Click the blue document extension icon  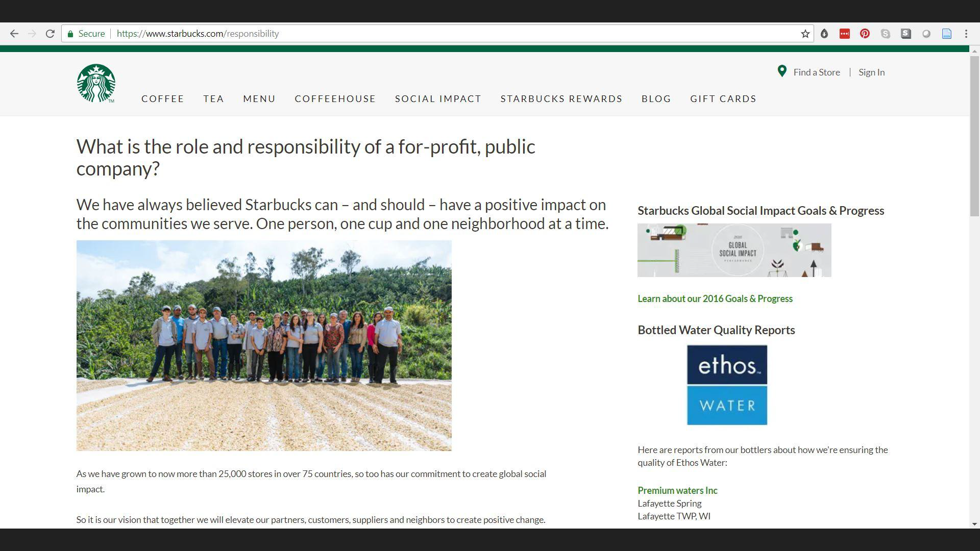[947, 34]
